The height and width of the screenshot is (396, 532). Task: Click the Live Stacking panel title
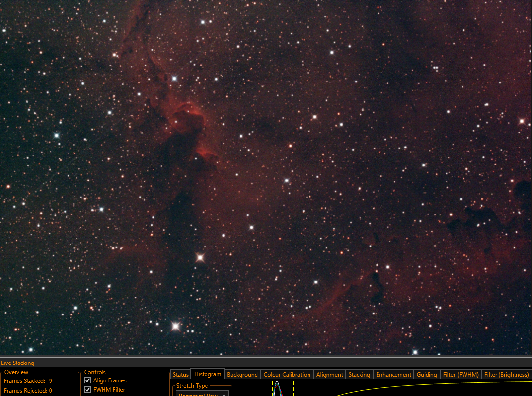pos(17,363)
